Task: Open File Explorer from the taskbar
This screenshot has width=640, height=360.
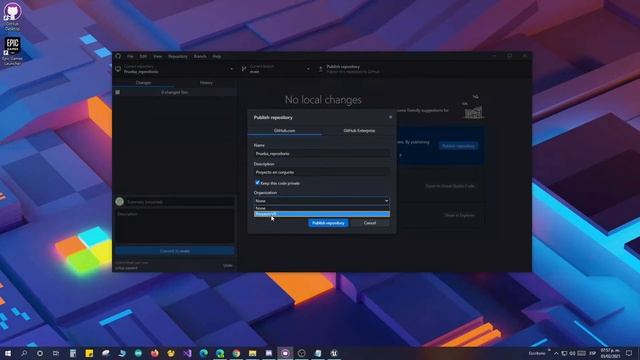Action: [252, 353]
